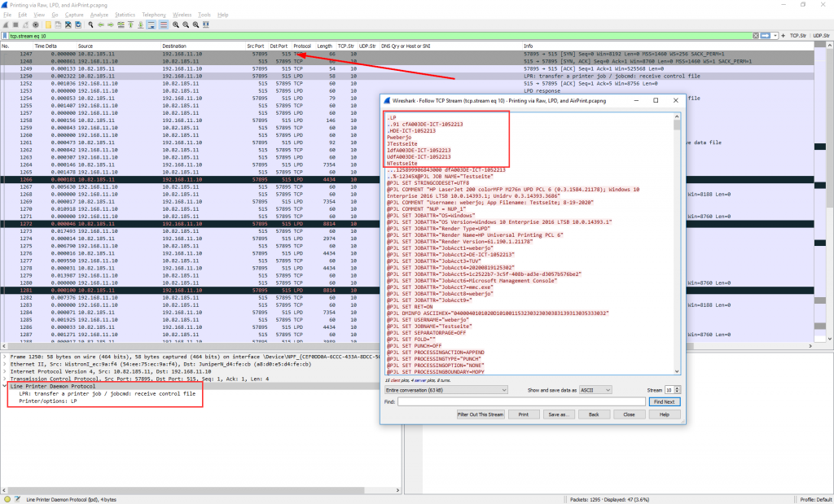Jump to the first packet icon
The width and height of the screenshot is (834, 504).
(130, 24)
